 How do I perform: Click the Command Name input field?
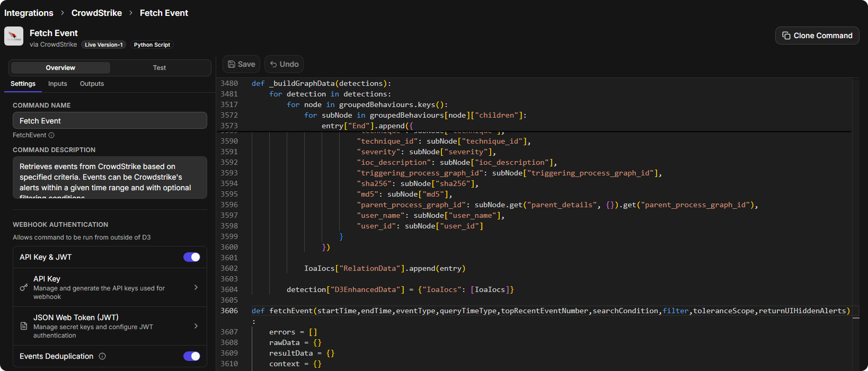coord(110,120)
